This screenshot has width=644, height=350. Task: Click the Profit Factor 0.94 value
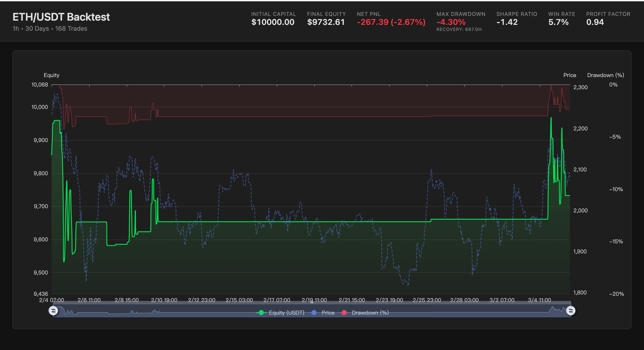[595, 22]
